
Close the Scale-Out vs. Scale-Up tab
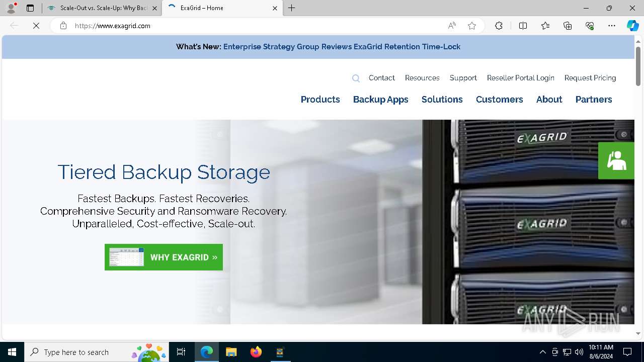tap(154, 8)
